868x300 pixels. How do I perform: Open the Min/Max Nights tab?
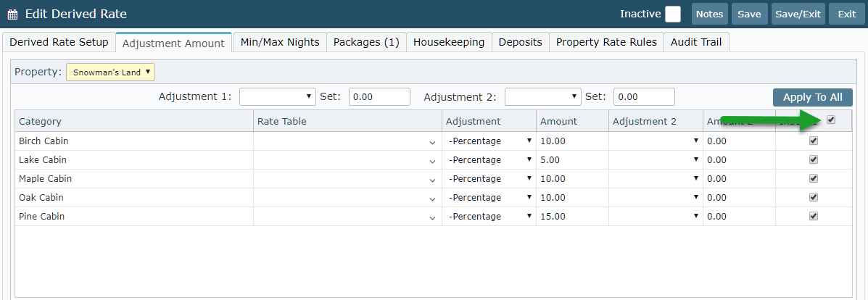(x=280, y=42)
